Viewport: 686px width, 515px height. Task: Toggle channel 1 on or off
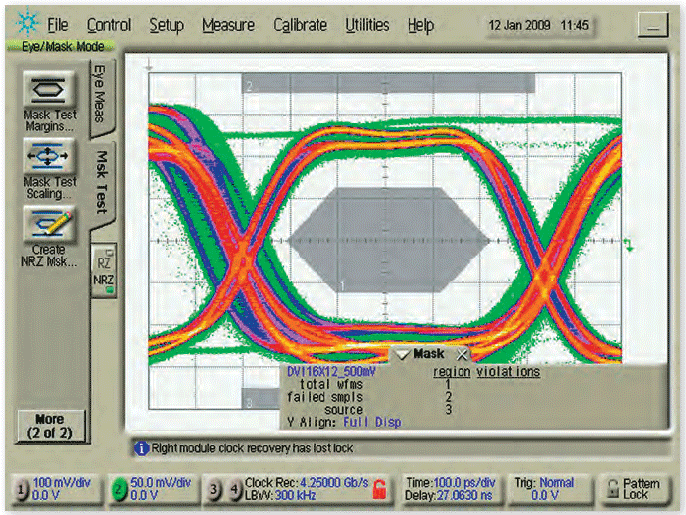(21, 489)
